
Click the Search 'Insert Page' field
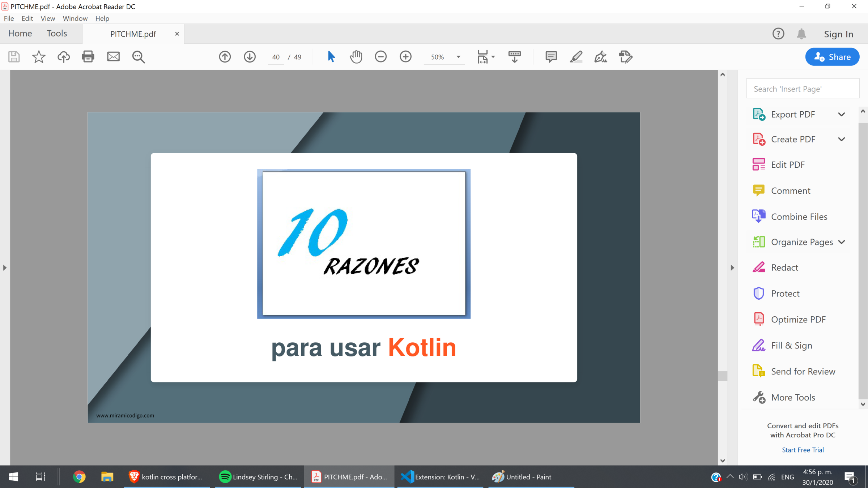tap(802, 89)
